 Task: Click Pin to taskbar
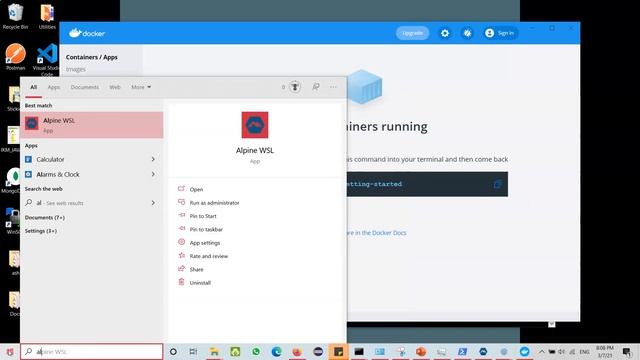coord(206,229)
